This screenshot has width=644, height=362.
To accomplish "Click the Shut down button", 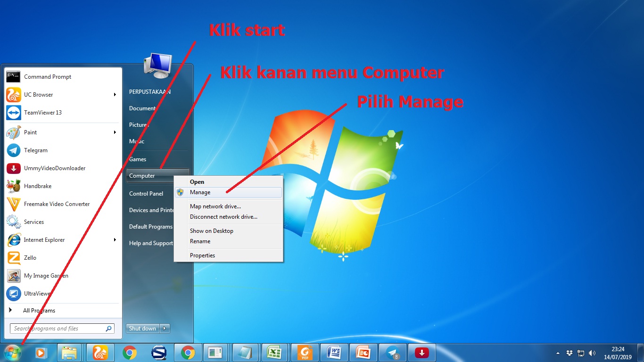I will [143, 329].
